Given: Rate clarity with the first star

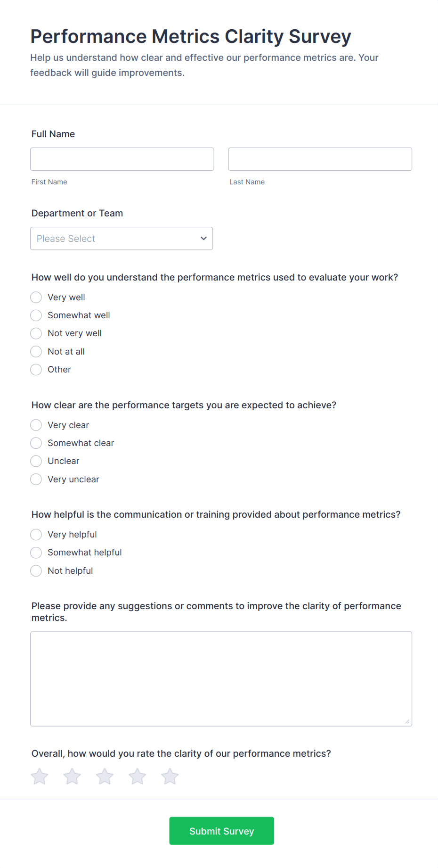Looking at the screenshot, I should [x=40, y=777].
